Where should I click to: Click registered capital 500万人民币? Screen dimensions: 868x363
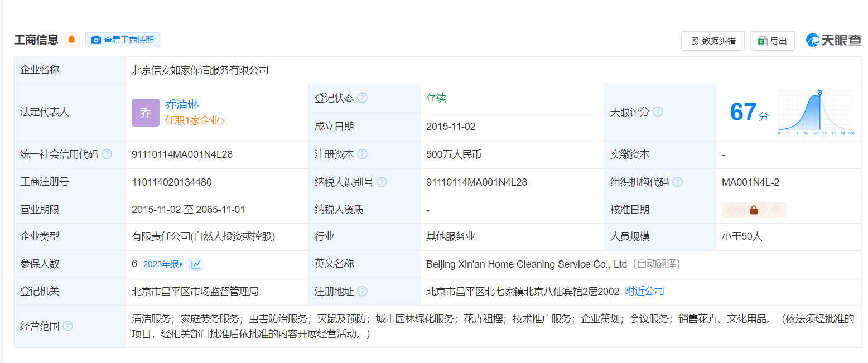point(454,154)
